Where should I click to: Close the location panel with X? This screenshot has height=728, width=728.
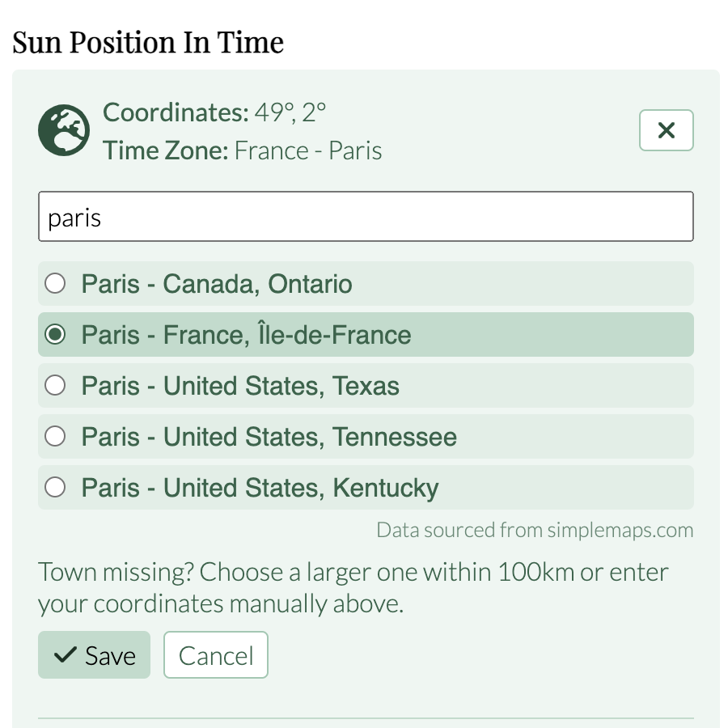tap(667, 130)
